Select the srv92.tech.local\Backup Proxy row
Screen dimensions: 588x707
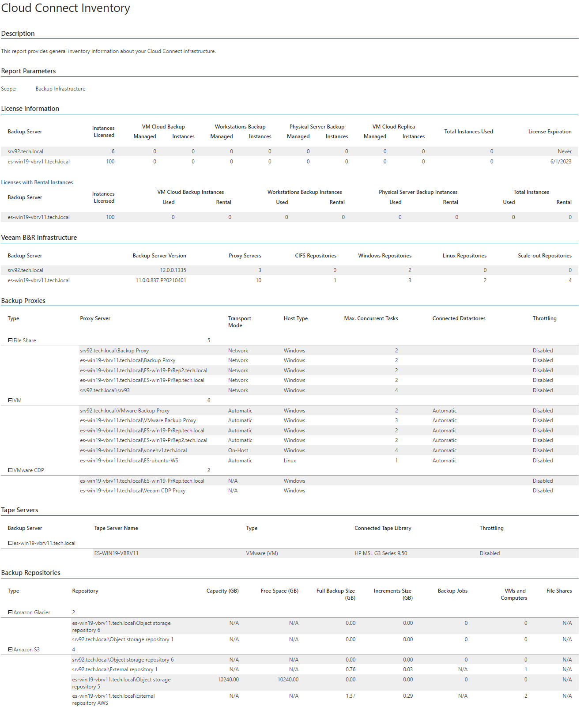[x=329, y=351]
